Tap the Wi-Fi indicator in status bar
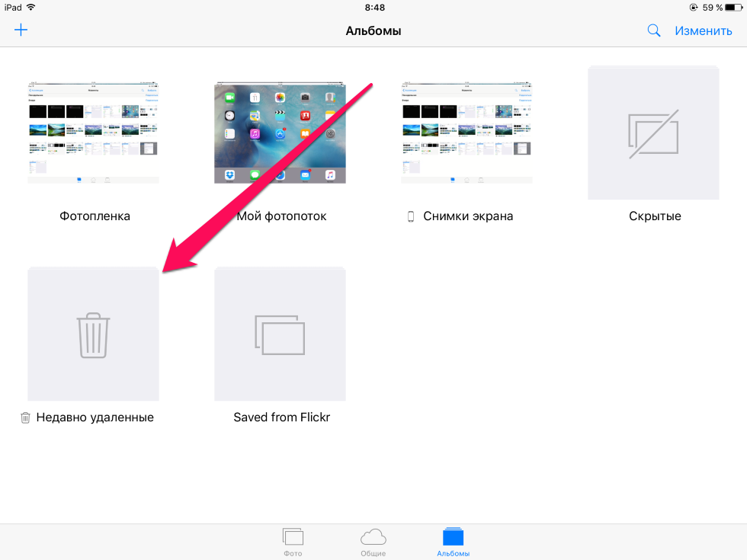This screenshot has width=747, height=560. [x=31, y=7]
